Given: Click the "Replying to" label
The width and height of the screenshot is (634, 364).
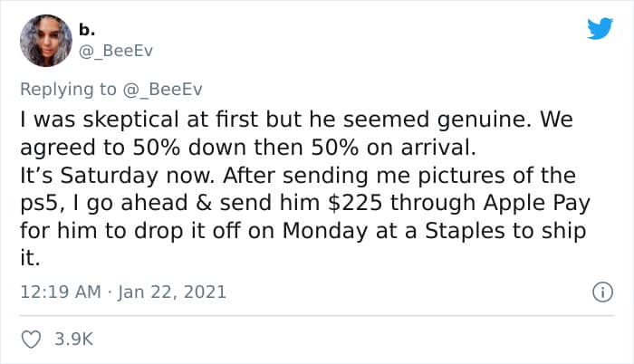Looking at the screenshot, I should [x=71, y=88].
